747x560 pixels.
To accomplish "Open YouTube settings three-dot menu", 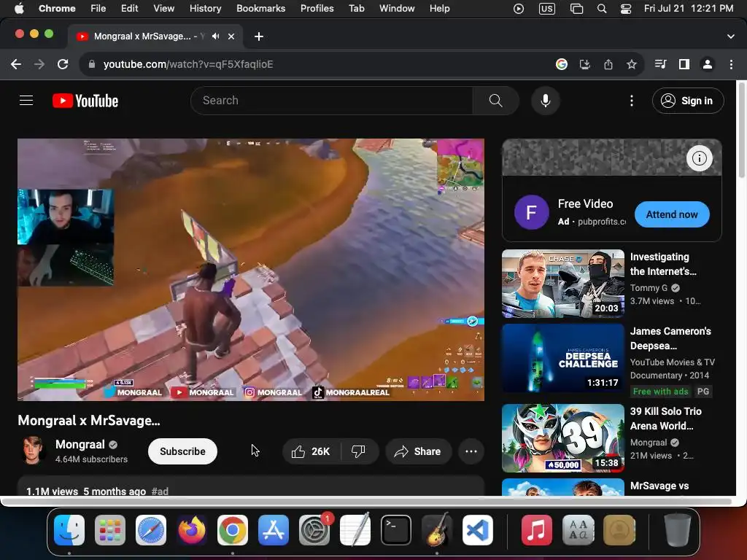I will point(631,101).
